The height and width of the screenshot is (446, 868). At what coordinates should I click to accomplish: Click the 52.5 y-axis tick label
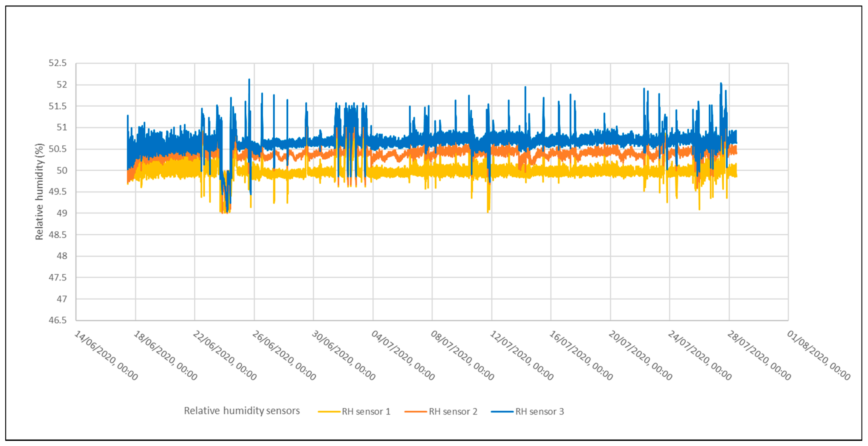pos(58,63)
